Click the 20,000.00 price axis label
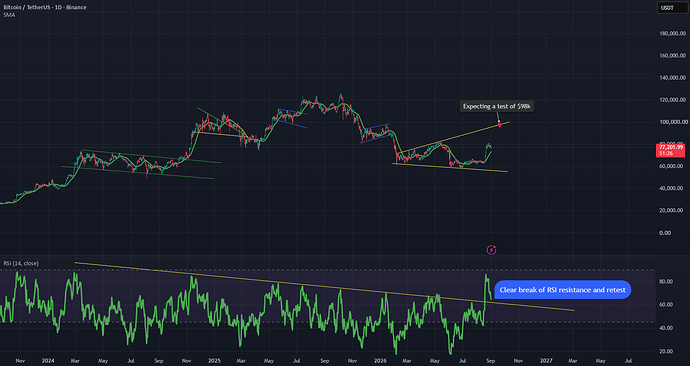The height and width of the screenshot is (366, 690). pos(671,210)
